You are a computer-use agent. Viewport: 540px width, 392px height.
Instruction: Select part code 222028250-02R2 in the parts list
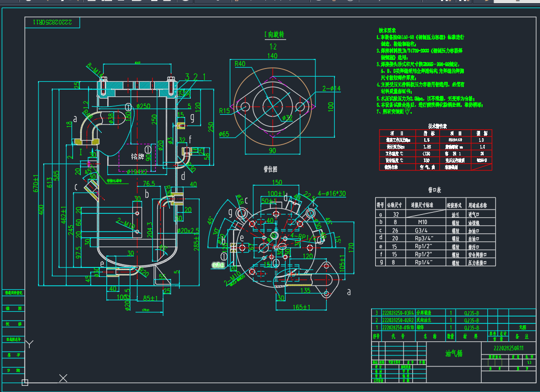tap(398, 321)
